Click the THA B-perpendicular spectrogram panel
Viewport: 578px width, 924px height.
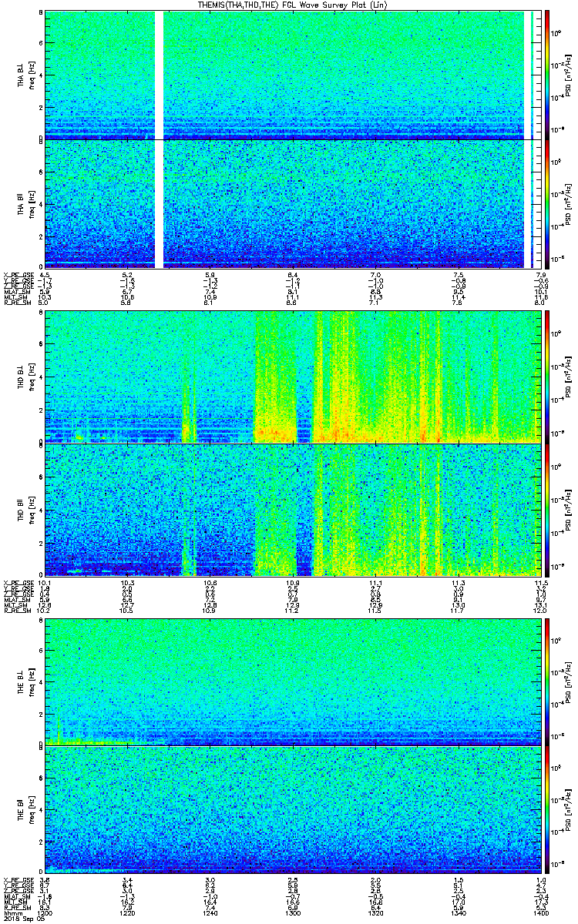(x=291, y=74)
